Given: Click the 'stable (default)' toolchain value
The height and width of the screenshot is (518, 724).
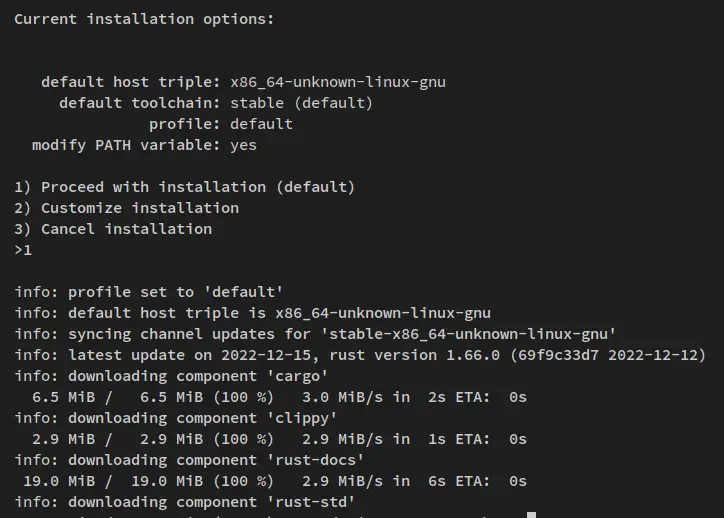Looking at the screenshot, I should pos(301,103).
